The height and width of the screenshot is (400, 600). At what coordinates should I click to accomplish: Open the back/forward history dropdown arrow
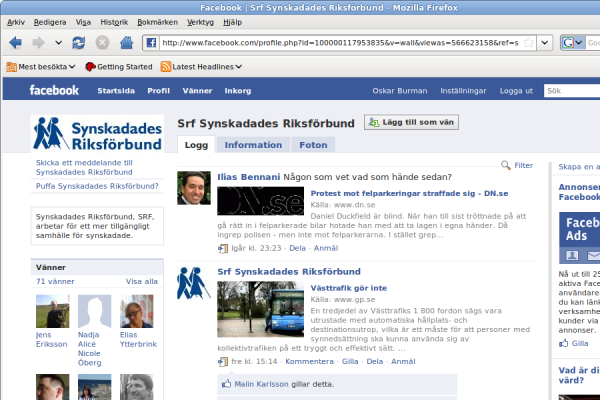pyautogui.click(x=58, y=42)
